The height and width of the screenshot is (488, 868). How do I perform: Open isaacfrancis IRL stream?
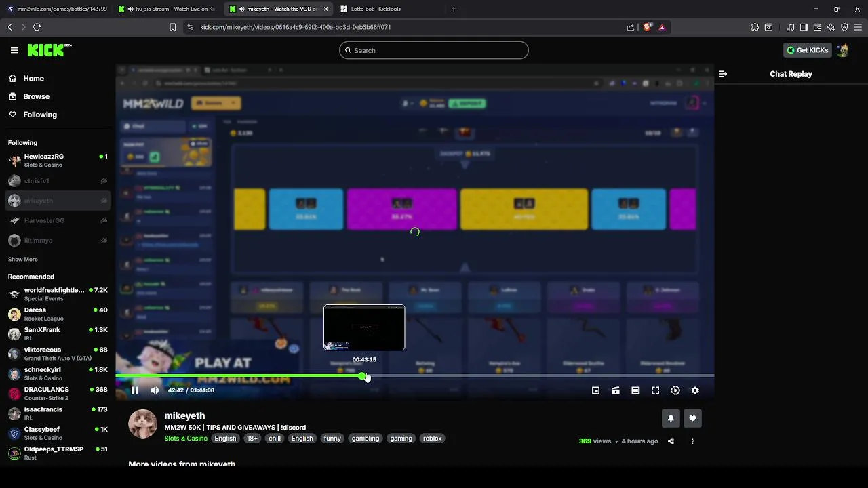pyautogui.click(x=58, y=413)
